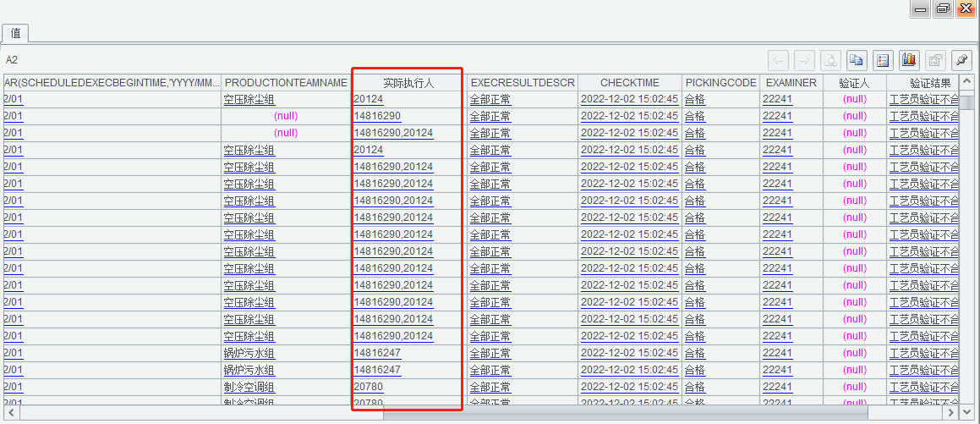This screenshot has height=424, width=980.
Task: Click the magnifier search toolbar icon
Action: pos(830,60)
